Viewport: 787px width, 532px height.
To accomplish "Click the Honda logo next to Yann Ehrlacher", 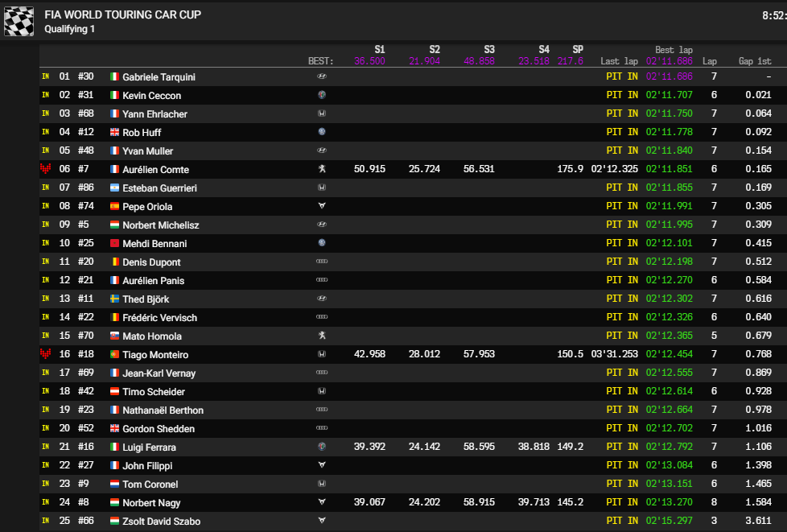I will click(322, 113).
